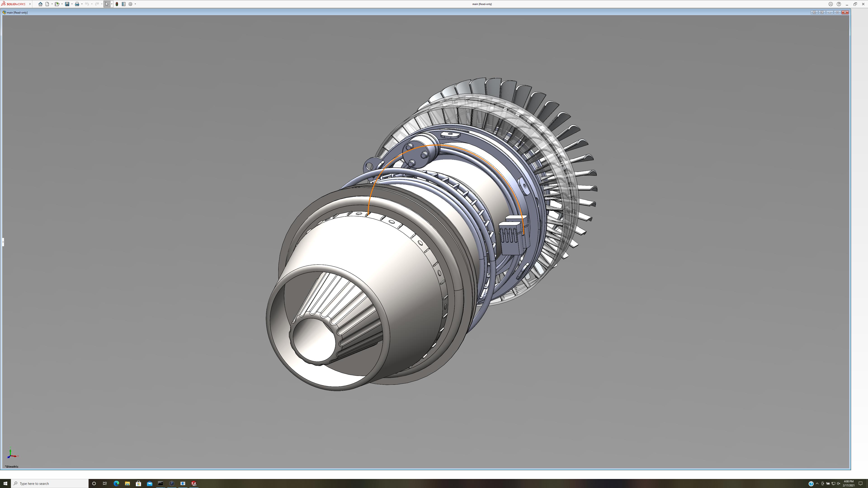Open the SolidWorks help question mark
868x488 pixels.
coord(839,4)
